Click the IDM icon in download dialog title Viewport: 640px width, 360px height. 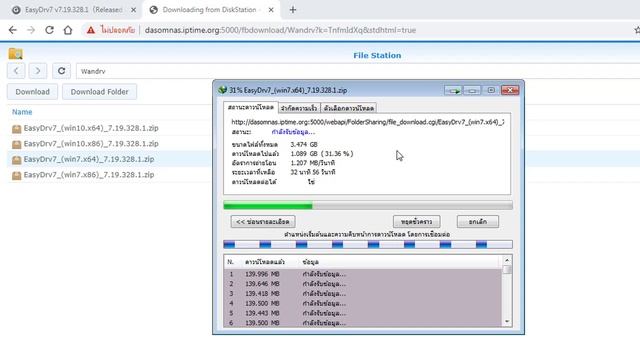[x=222, y=90]
